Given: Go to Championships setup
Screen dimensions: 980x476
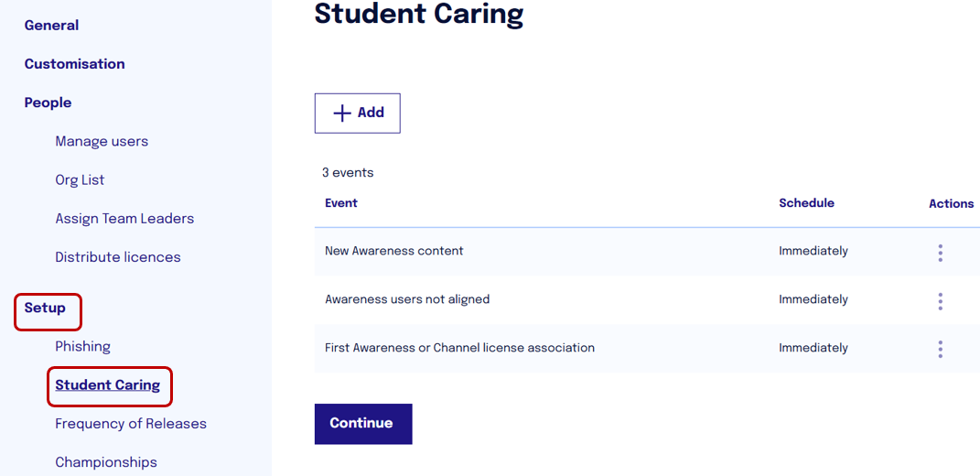Looking at the screenshot, I should pos(106,462).
